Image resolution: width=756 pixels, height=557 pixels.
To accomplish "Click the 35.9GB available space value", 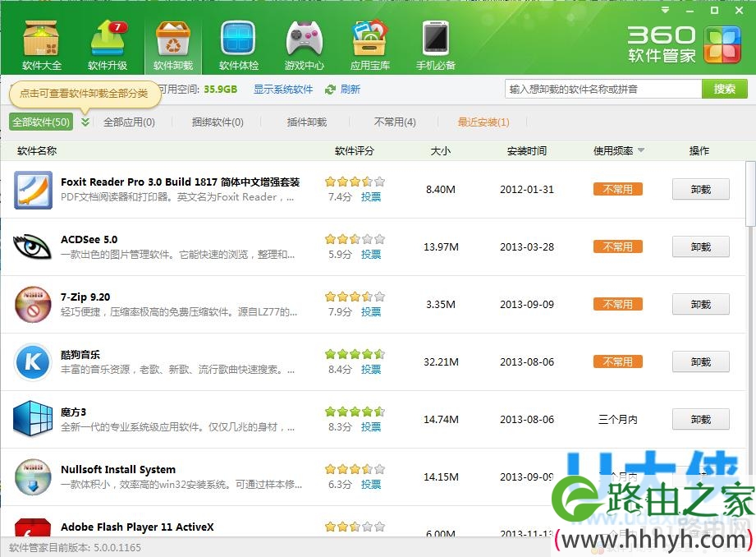I will click(x=220, y=90).
